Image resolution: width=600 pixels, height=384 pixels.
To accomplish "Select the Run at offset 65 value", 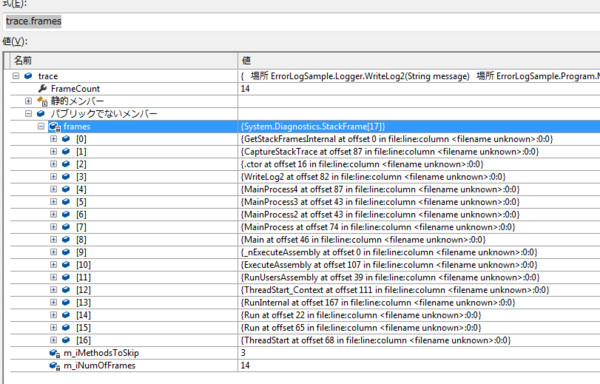I will point(361,327).
